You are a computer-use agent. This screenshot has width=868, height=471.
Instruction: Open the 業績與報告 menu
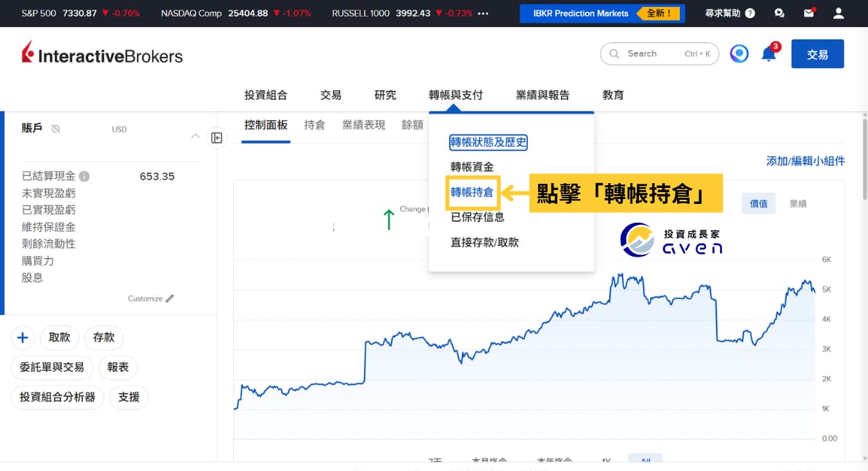[542, 95]
